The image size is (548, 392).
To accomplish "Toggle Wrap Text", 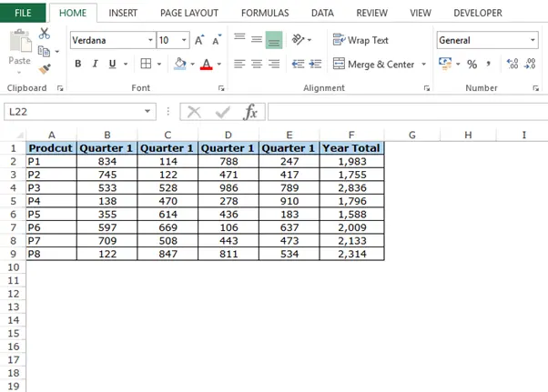I will [x=360, y=40].
